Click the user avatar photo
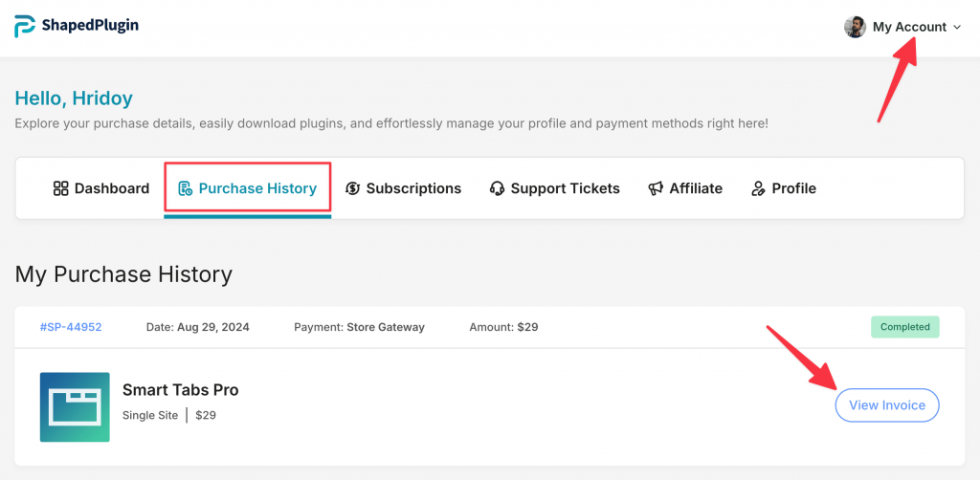 pos(855,27)
